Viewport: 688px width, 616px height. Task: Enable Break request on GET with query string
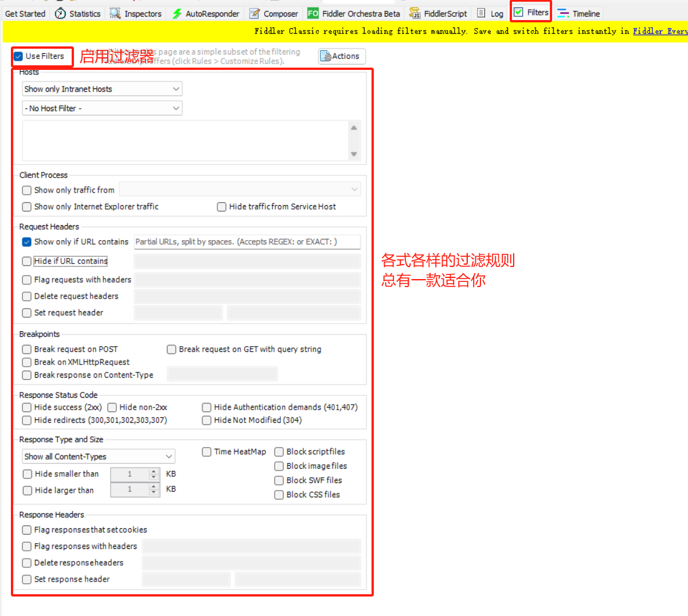(x=171, y=350)
